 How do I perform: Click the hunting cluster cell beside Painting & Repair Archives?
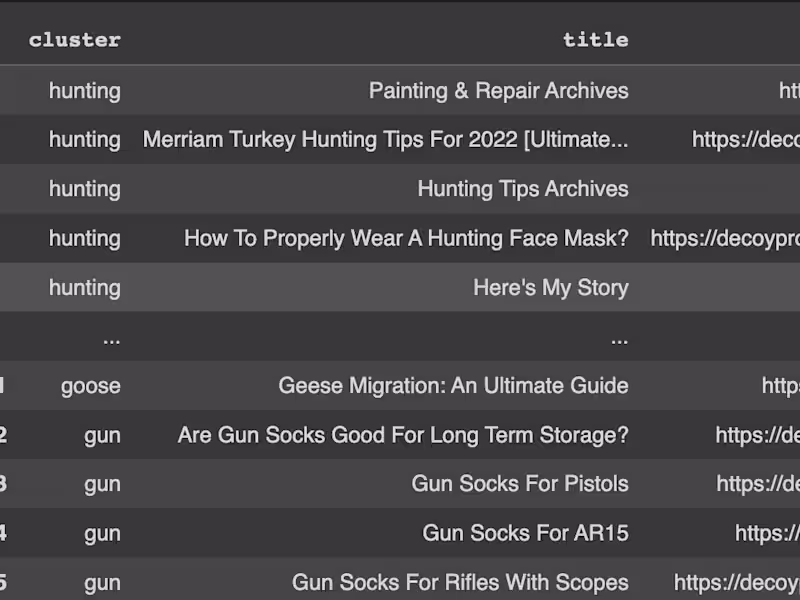84,91
